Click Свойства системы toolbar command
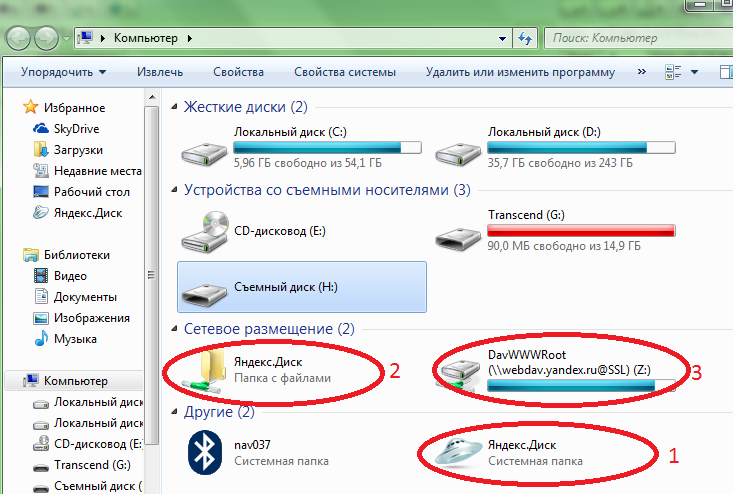Image resolution: width=733 pixels, height=499 pixels. coord(345,72)
